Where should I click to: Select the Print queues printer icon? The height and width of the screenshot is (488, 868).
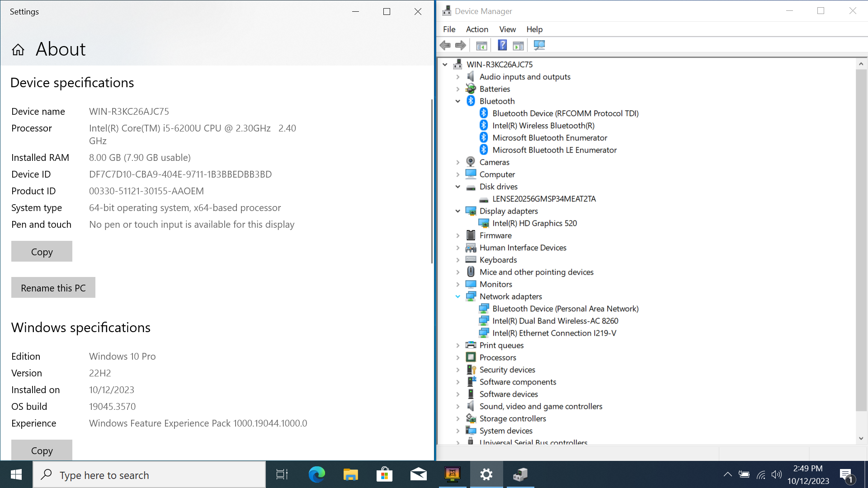tap(471, 345)
